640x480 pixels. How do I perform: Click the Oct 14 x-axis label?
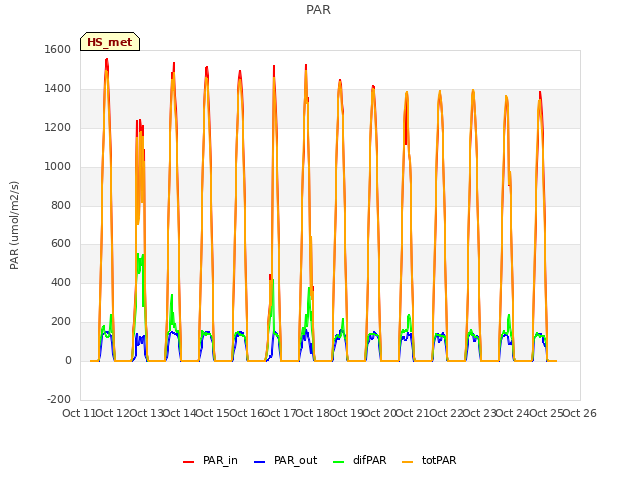pyautogui.click(x=180, y=413)
